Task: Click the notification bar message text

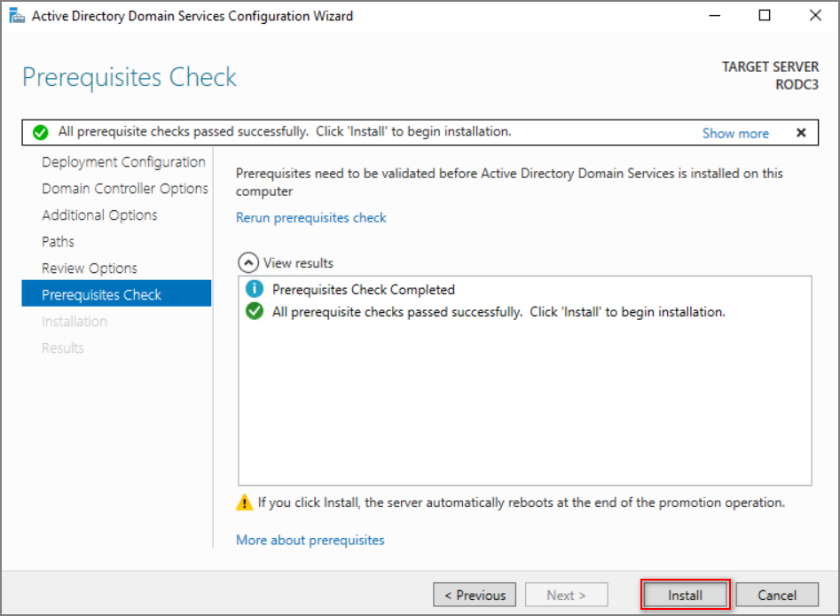Action: [x=285, y=132]
